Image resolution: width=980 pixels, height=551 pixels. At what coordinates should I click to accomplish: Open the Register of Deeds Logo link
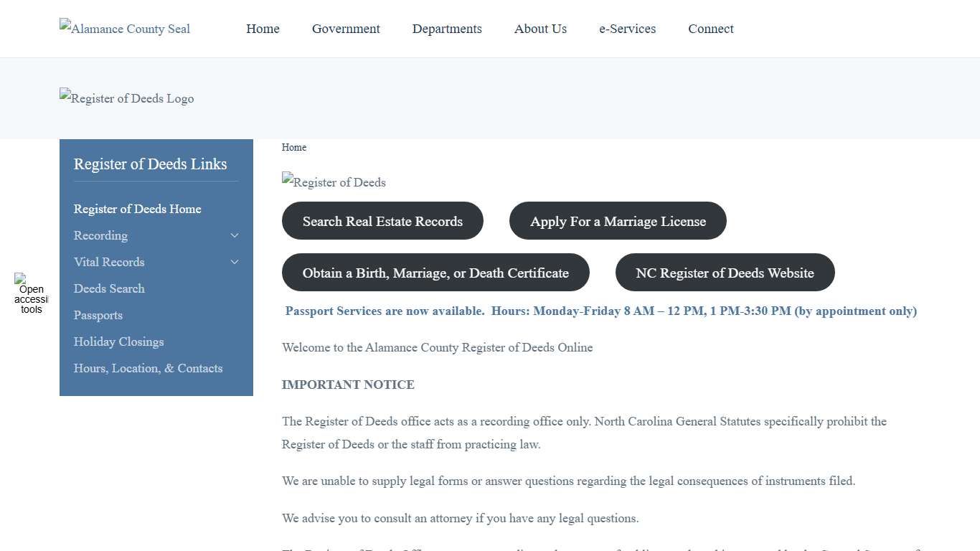[x=126, y=98]
